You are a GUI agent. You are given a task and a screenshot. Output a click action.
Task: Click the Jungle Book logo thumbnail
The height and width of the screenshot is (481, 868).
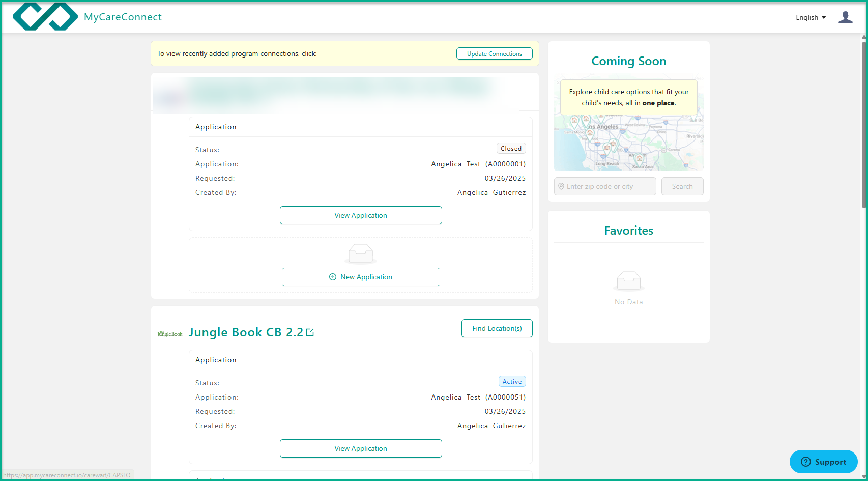(170, 334)
